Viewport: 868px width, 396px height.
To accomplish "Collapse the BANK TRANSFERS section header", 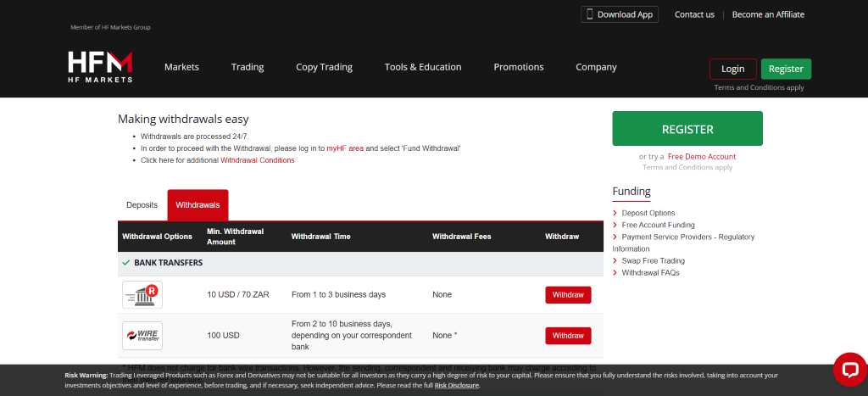I will tap(360, 263).
